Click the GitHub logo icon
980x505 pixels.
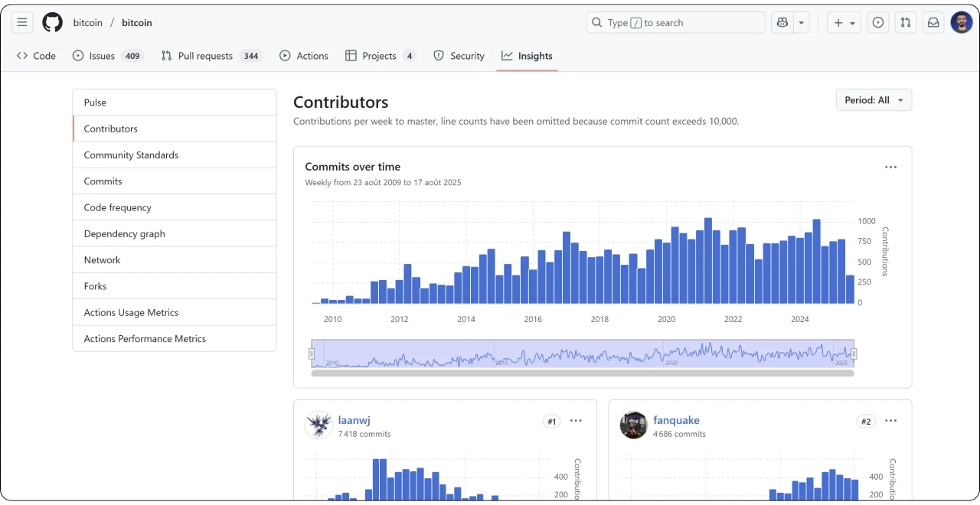click(x=52, y=23)
